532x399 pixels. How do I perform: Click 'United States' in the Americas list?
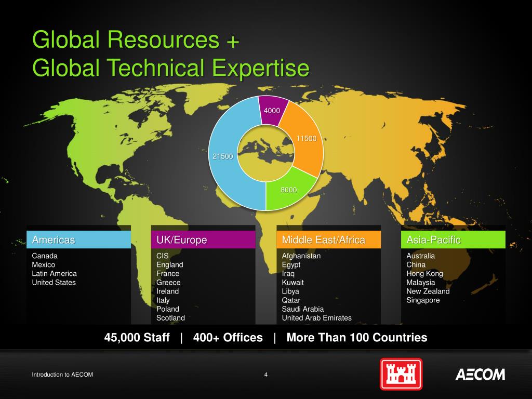pyautogui.click(x=54, y=282)
